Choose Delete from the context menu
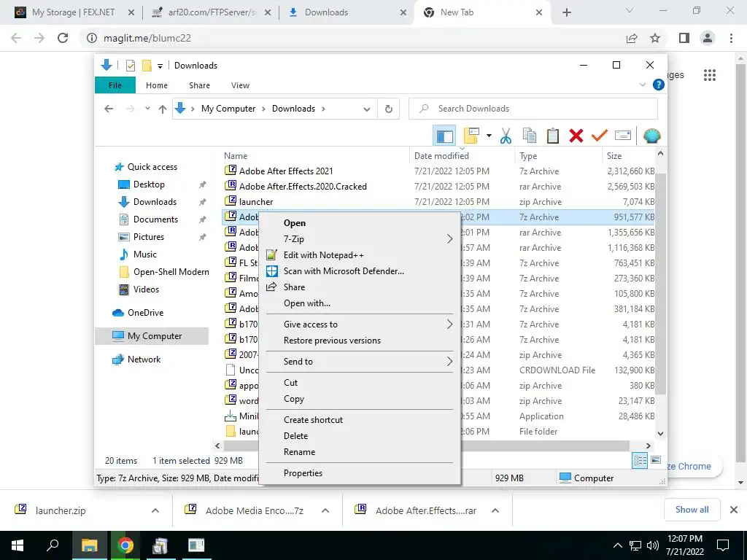 coord(360,436)
